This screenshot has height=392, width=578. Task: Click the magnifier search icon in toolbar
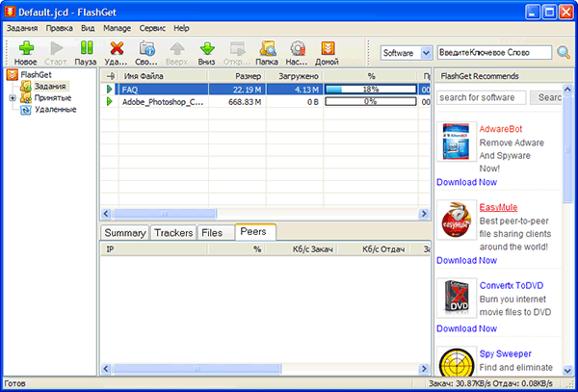564,53
